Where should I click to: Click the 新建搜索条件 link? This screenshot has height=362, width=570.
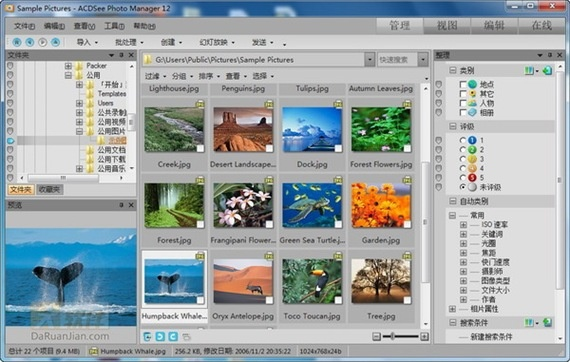point(491,337)
